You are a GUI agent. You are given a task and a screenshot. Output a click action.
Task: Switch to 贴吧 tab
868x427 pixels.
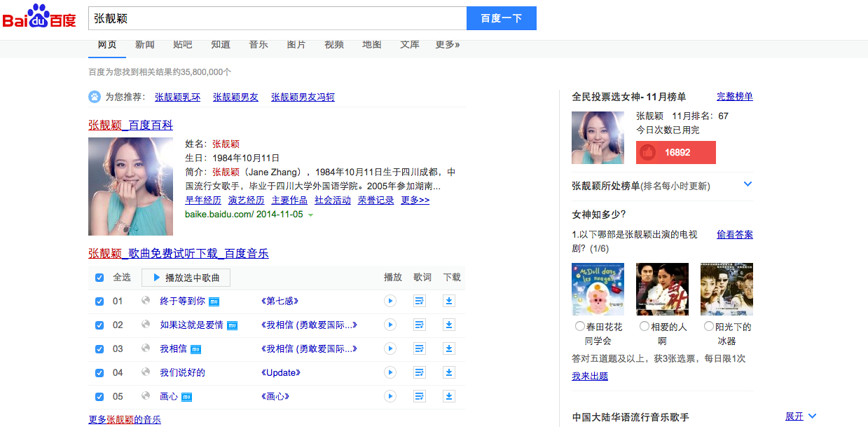click(x=183, y=45)
